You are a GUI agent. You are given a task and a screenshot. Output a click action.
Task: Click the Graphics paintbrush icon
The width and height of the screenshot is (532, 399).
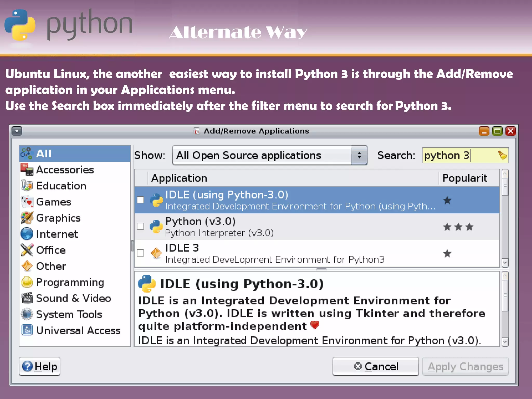pyautogui.click(x=27, y=218)
